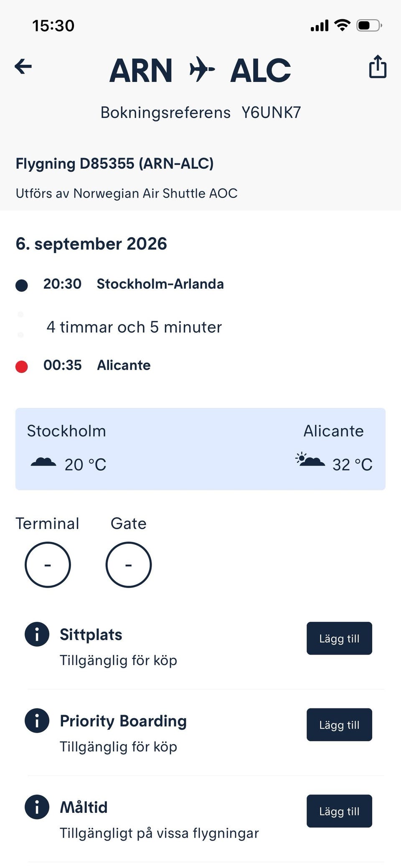Tap the Stockholm cloud weather icon
The width and height of the screenshot is (401, 868).
(43, 462)
